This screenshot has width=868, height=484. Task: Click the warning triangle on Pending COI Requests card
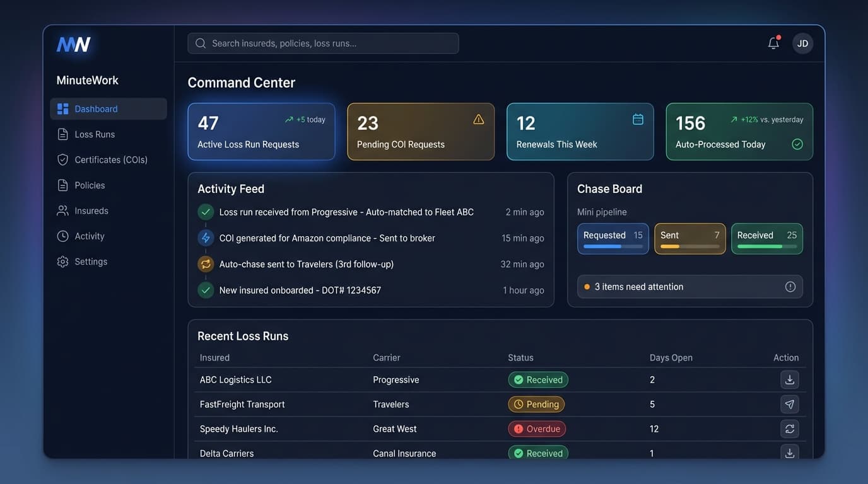478,118
